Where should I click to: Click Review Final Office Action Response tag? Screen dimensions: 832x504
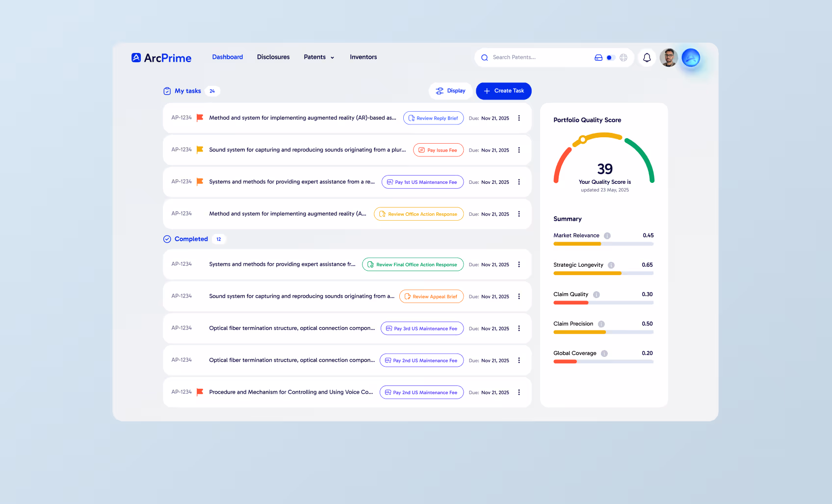pos(413,264)
